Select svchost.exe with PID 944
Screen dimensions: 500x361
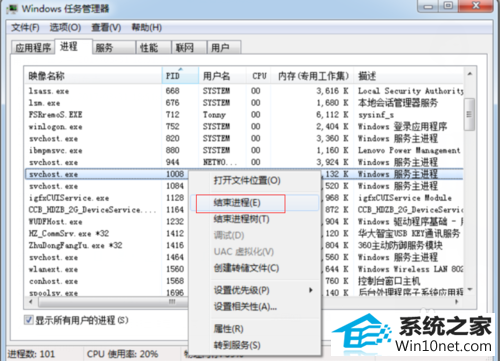coord(244,162)
